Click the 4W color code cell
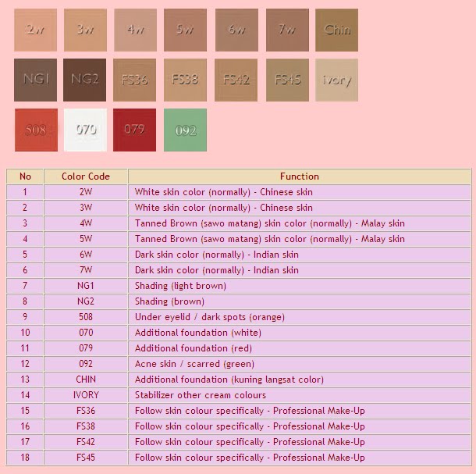Viewport: 476px width, 474px height. (x=86, y=223)
